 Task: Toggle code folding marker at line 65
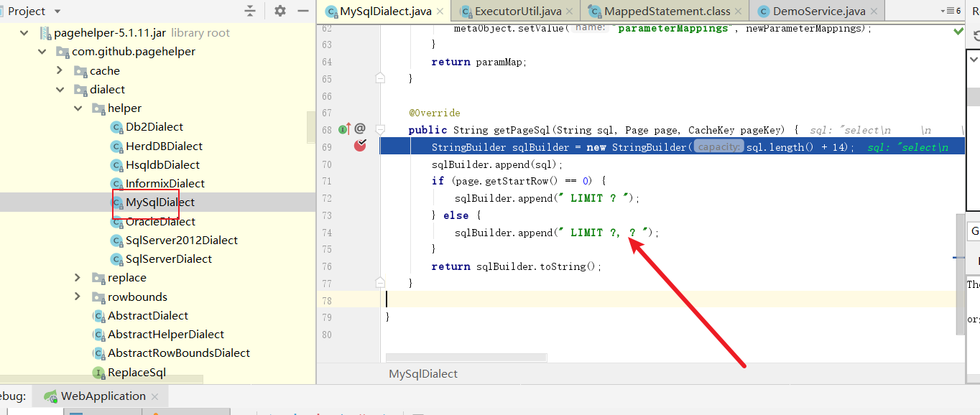pos(380,78)
